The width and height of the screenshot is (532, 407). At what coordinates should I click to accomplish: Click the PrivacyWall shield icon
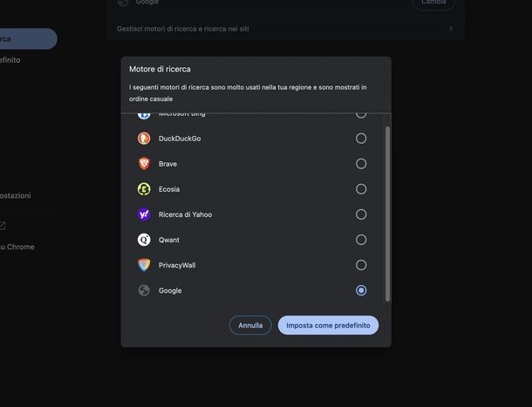pyautogui.click(x=144, y=265)
